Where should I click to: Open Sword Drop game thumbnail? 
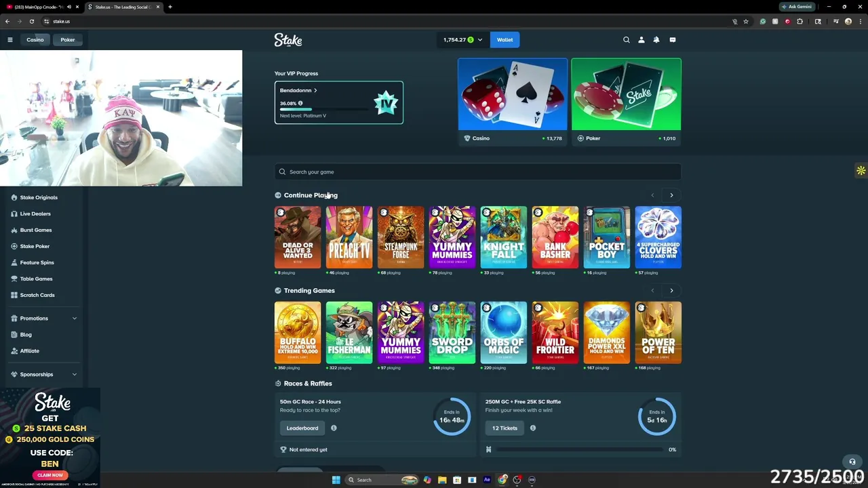pyautogui.click(x=452, y=333)
